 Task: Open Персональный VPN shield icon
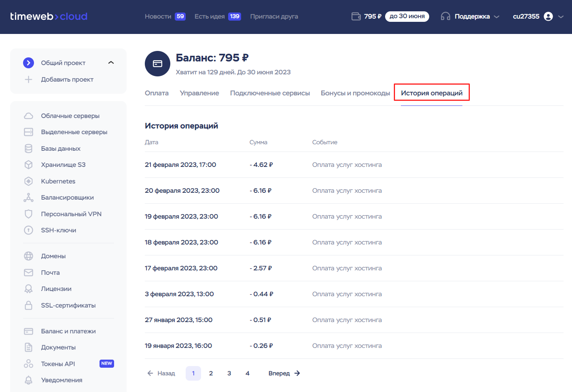pos(28,214)
